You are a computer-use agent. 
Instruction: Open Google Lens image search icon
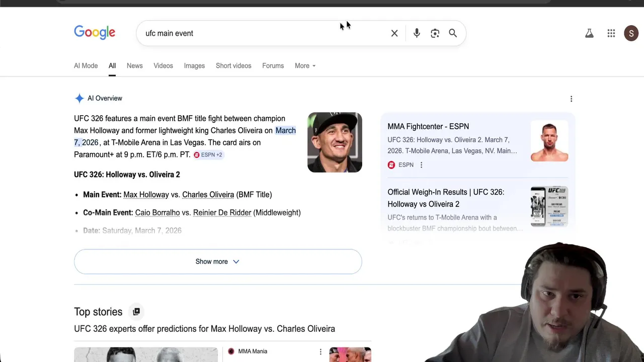(435, 33)
